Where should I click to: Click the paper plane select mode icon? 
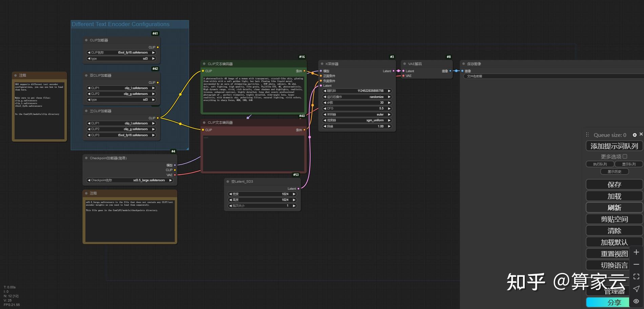tap(636, 289)
